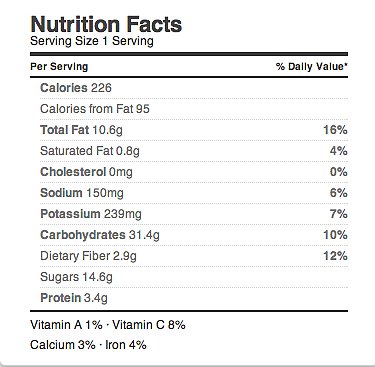Click the Calcium 3% text
This screenshot has width=375, height=367.
[x=63, y=345]
